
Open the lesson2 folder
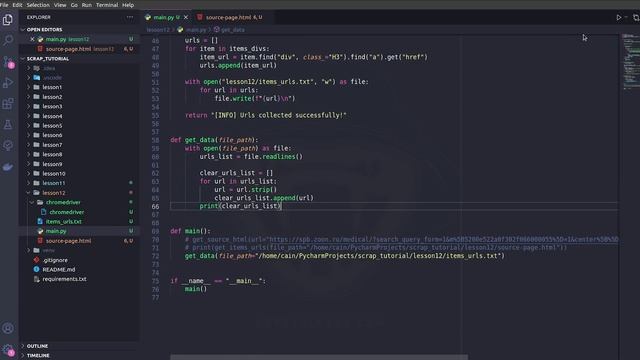[x=52, y=97]
